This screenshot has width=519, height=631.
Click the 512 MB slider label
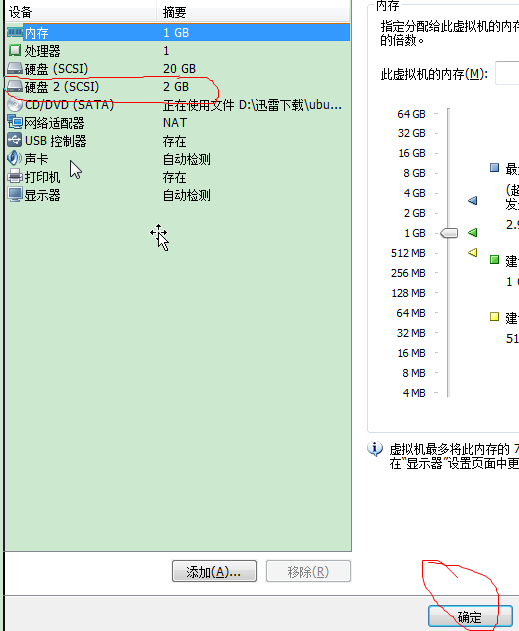tap(408, 253)
